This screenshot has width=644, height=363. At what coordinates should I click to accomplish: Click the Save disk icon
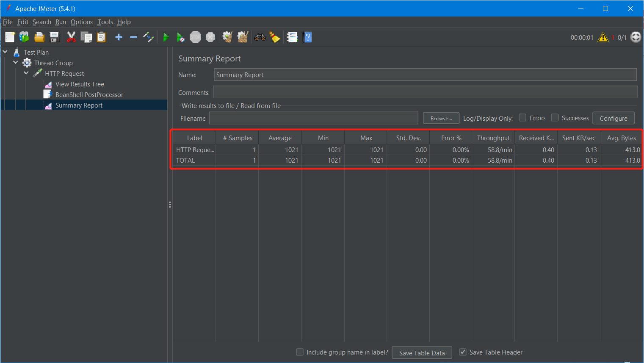(x=54, y=37)
